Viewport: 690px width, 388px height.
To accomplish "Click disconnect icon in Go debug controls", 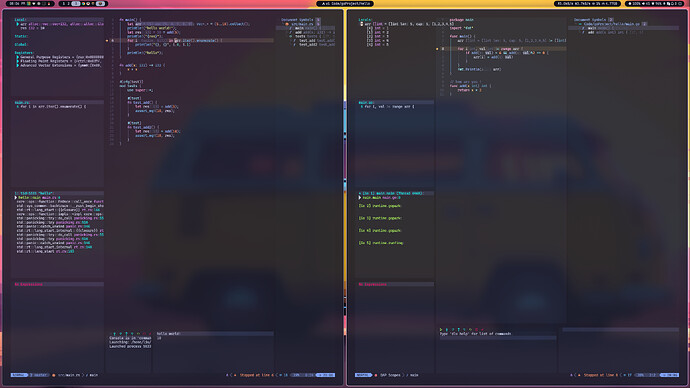I will click(x=482, y=329).
